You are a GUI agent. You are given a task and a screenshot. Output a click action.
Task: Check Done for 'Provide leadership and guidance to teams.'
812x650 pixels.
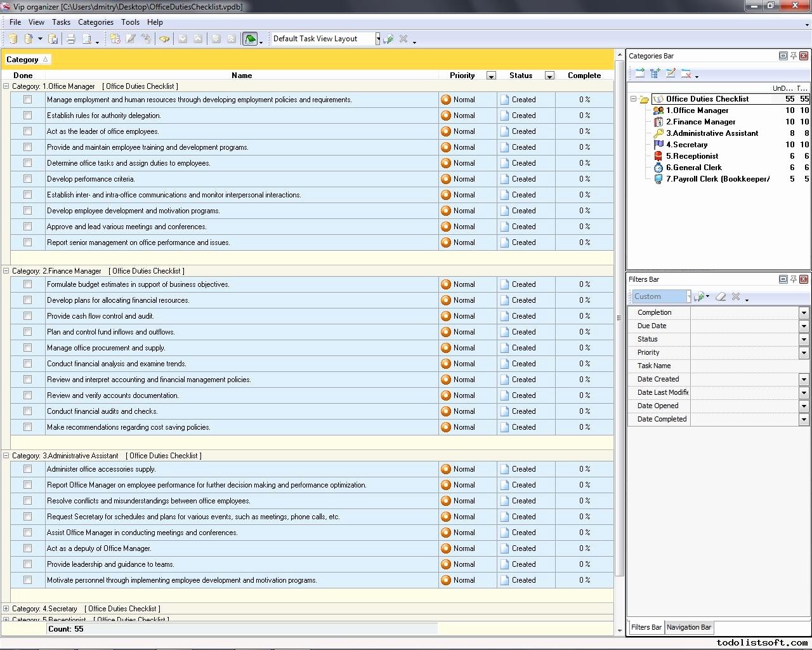tap(27, 564)
